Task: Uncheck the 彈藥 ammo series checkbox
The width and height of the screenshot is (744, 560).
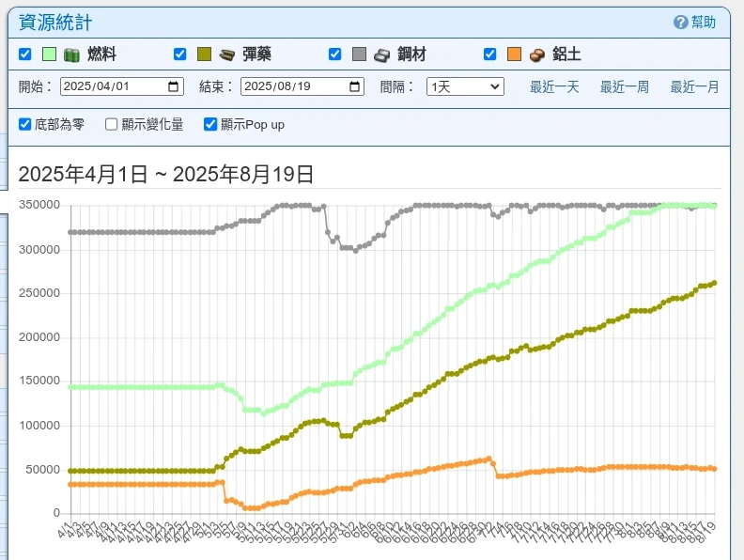Action: coord(179,54)
